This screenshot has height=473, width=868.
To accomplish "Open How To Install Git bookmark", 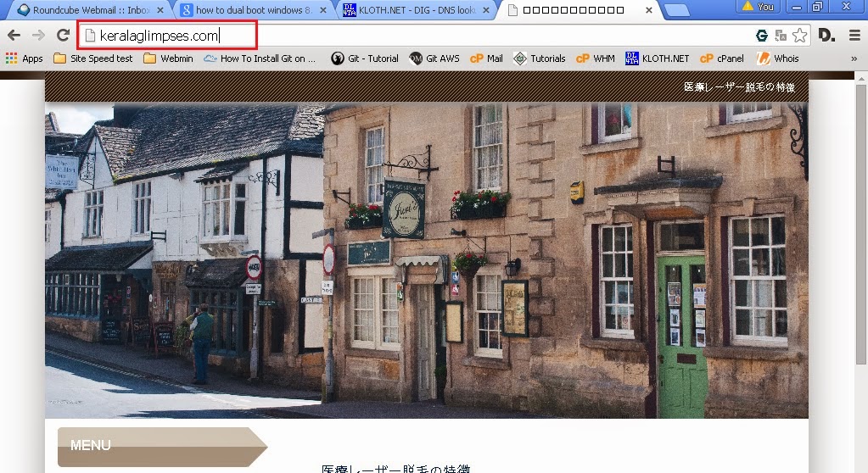I will coord(259,58).
